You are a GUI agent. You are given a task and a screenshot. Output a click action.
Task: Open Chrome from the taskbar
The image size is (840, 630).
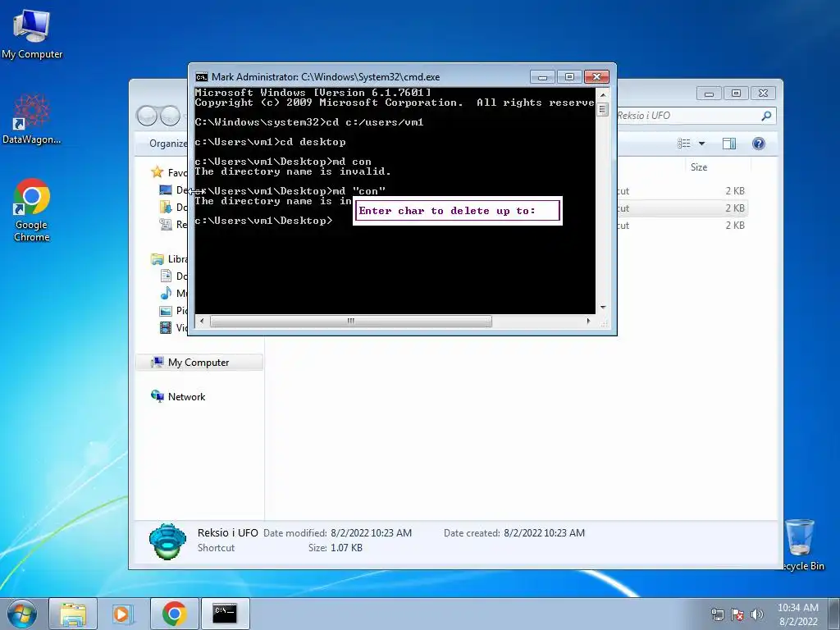[x=174, y=614]
